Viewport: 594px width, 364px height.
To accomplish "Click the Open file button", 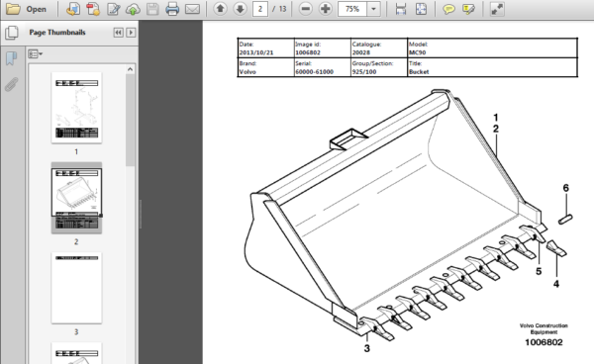I will [26, 9].
